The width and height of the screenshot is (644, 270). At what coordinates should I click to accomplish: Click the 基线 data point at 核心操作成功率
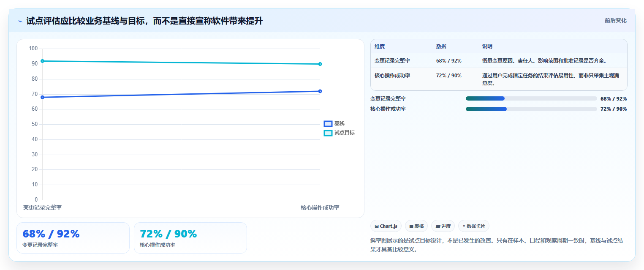tap(320, 91)
